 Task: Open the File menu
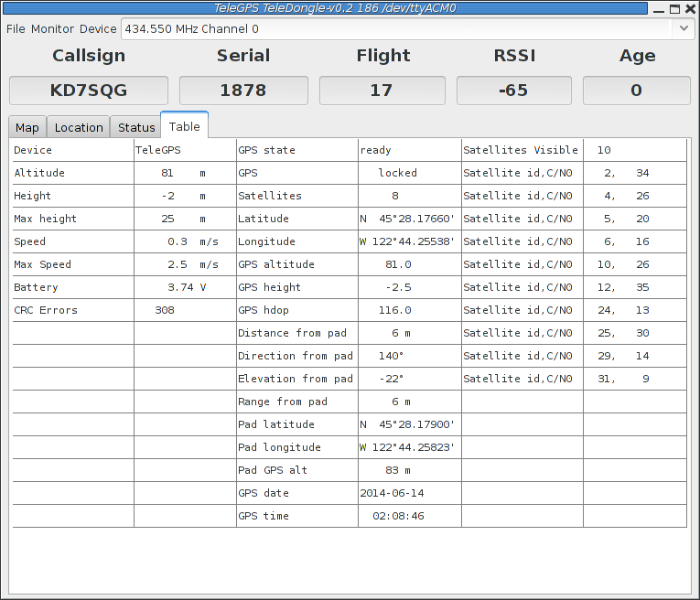(x=16, y=28)
